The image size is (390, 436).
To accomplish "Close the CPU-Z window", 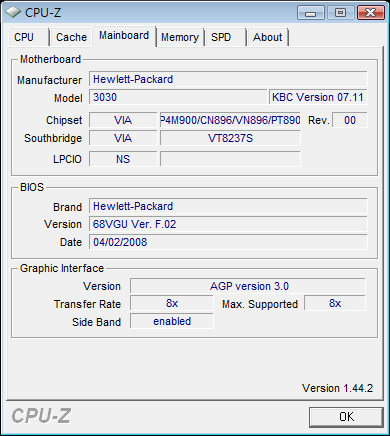I will (370, 13).
